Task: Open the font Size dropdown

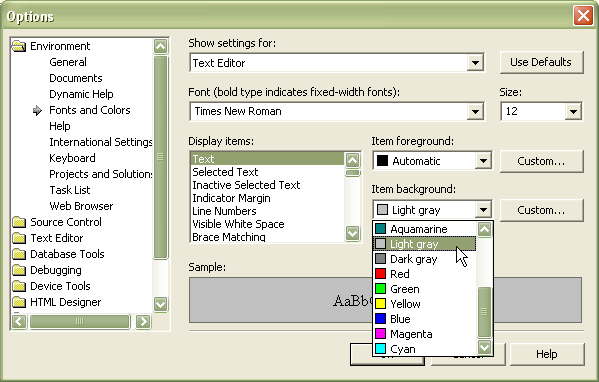Action: click(x=573, y=112)
